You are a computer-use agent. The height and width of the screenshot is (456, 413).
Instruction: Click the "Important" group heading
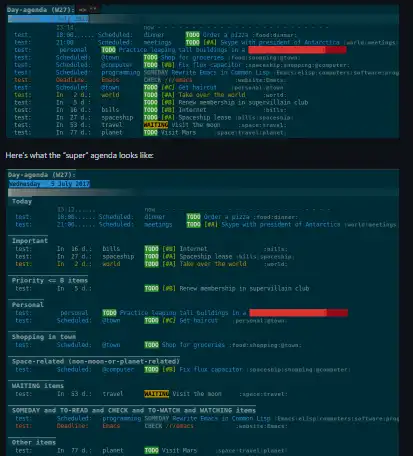30,241
